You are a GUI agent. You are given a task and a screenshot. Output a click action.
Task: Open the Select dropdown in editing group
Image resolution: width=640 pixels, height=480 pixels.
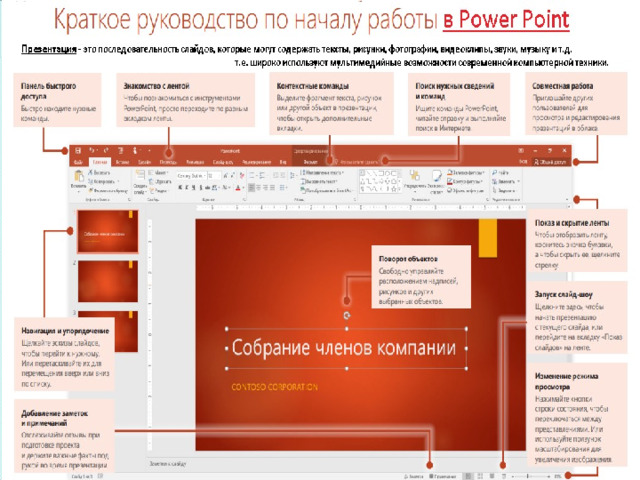point(504,191)
